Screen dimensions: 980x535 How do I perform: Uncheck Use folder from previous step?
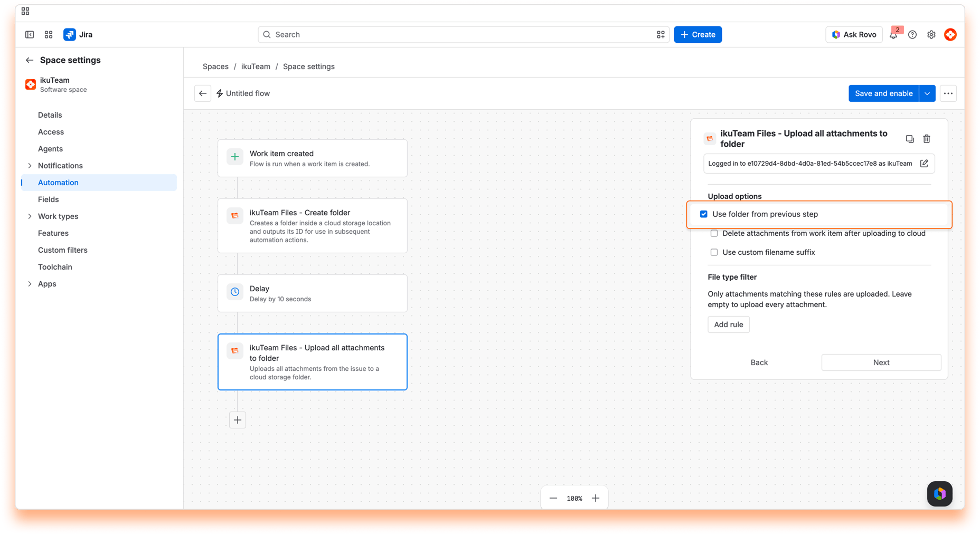704,214
